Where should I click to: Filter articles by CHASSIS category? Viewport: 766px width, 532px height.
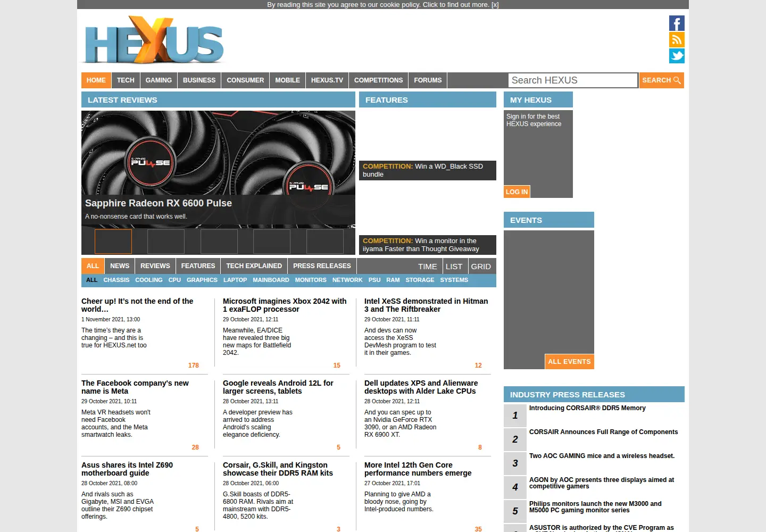(116, 280)
